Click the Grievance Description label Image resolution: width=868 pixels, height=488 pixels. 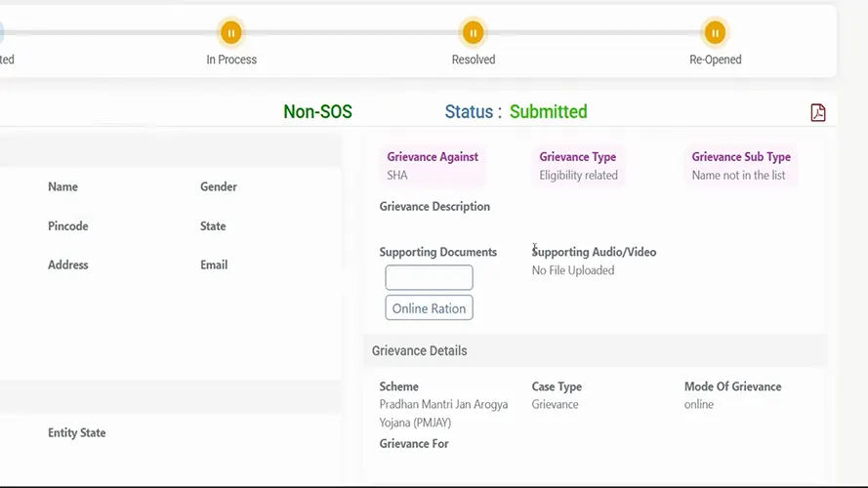pyautogui.click(x=434, y=206)
